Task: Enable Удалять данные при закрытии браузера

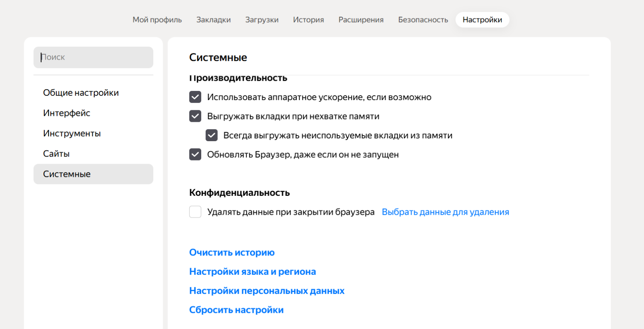Action: click(x=195, y=212)
